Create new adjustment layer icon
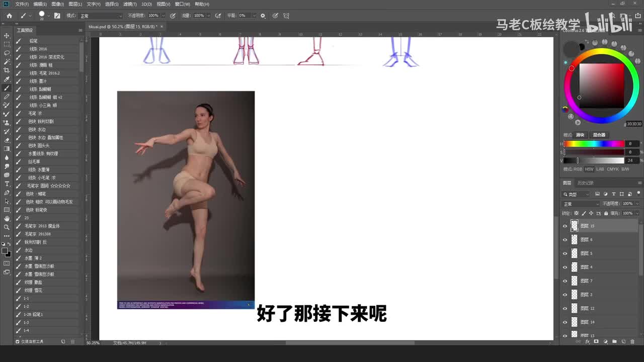The image size is (644, 362). tap(605, 341)
